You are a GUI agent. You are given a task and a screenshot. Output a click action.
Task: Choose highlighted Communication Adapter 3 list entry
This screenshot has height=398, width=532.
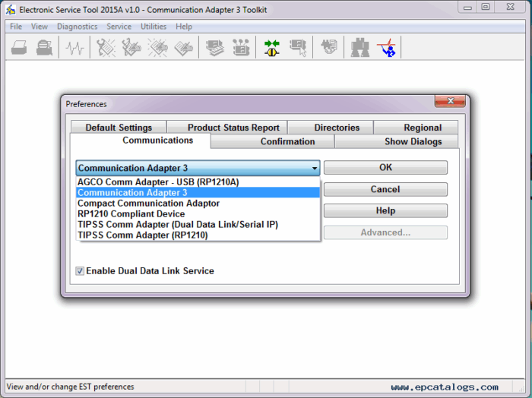[x=198, y=193]
